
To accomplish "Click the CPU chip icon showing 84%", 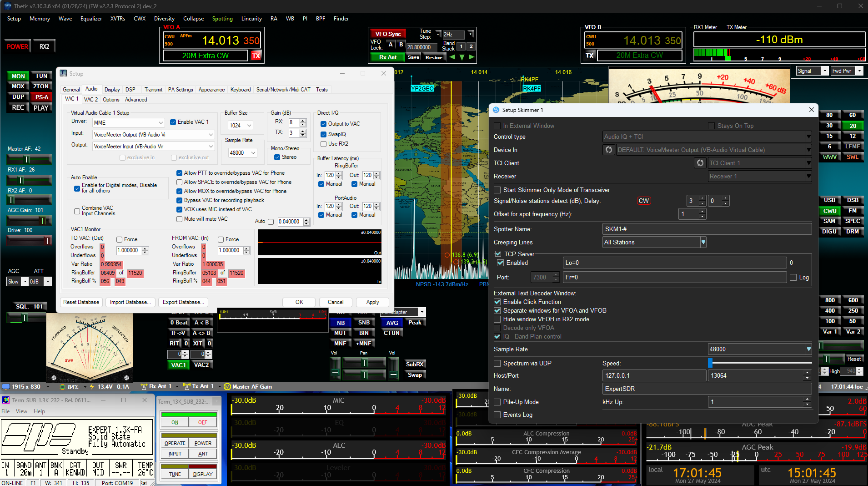I will click(x=63, y=387).
